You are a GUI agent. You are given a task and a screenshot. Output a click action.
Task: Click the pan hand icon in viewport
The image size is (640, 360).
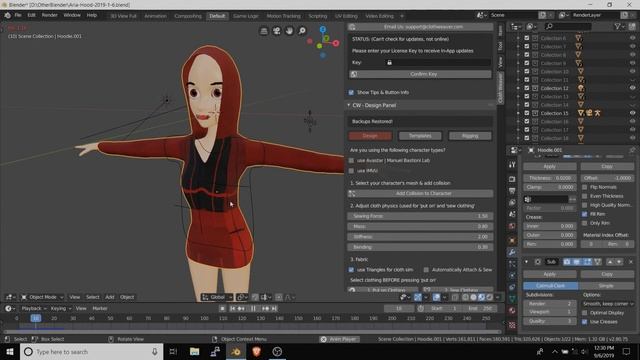[x=289, y=31]
